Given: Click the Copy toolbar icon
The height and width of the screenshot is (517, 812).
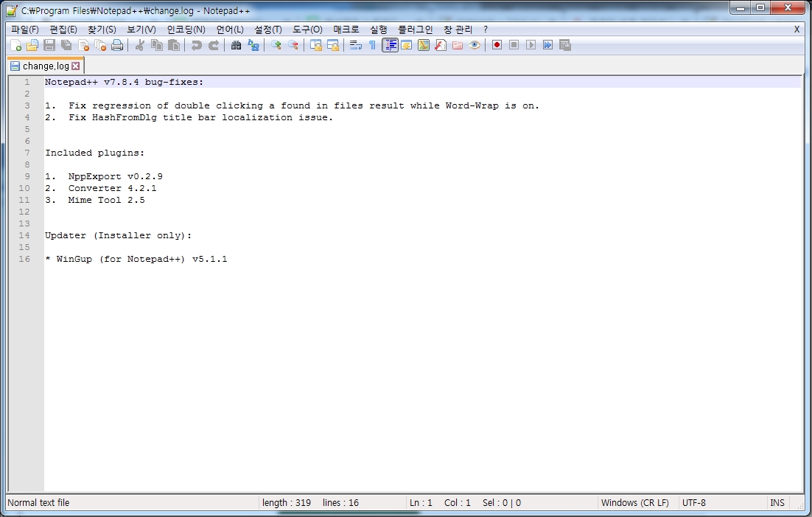Looking at the screenshot, I should point(157,45).
